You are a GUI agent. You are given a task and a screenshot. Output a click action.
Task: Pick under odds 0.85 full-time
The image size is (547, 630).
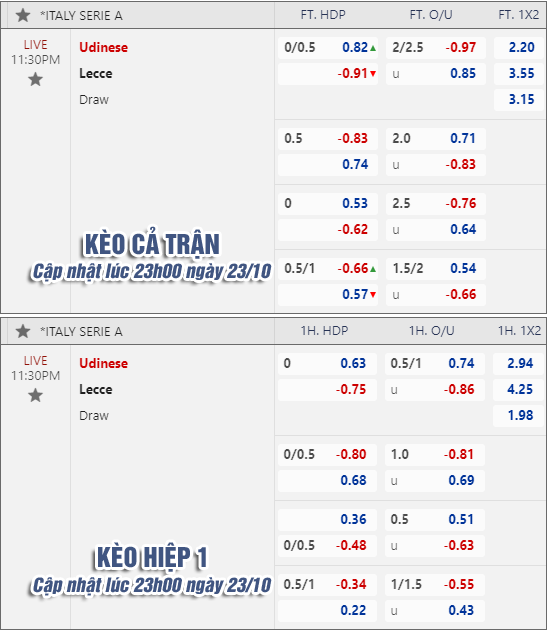click(x=436, y=74)
